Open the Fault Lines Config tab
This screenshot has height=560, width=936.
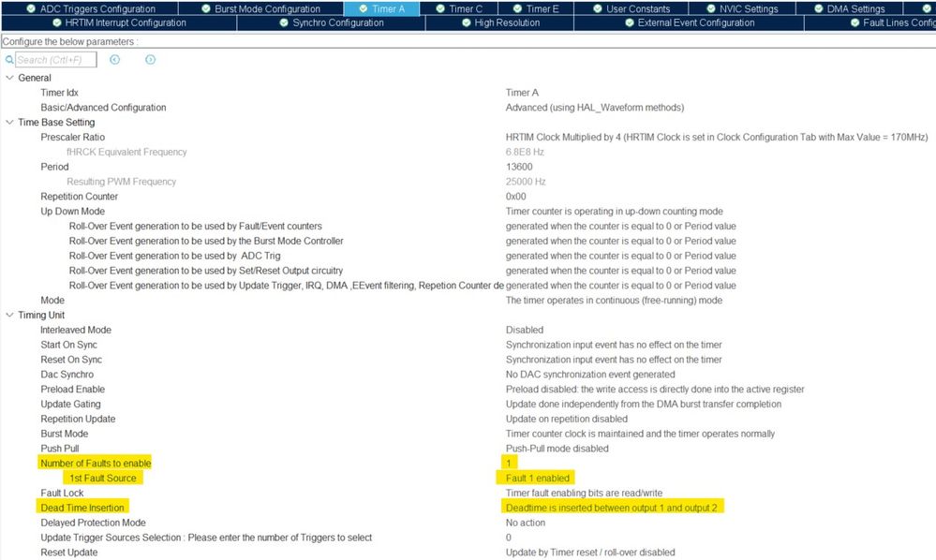[x=870, y=22]
